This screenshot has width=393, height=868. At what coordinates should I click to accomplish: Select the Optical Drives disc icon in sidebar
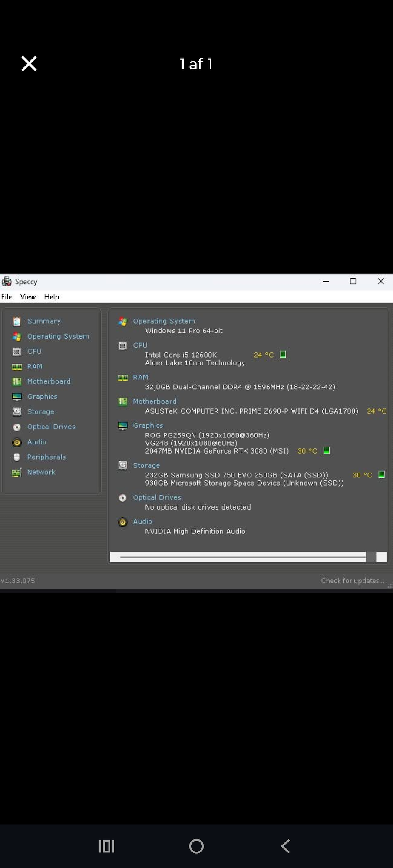click(x=17, y=427)
